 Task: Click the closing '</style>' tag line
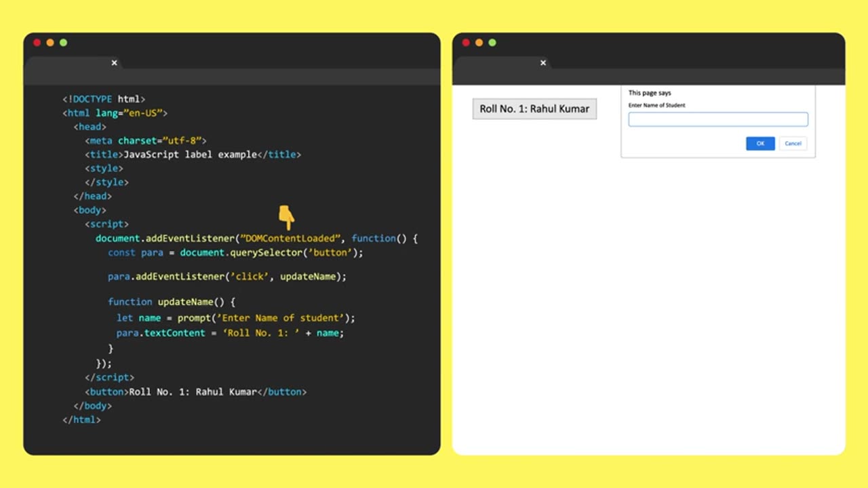pyautogui.click(x=106, y=182)
